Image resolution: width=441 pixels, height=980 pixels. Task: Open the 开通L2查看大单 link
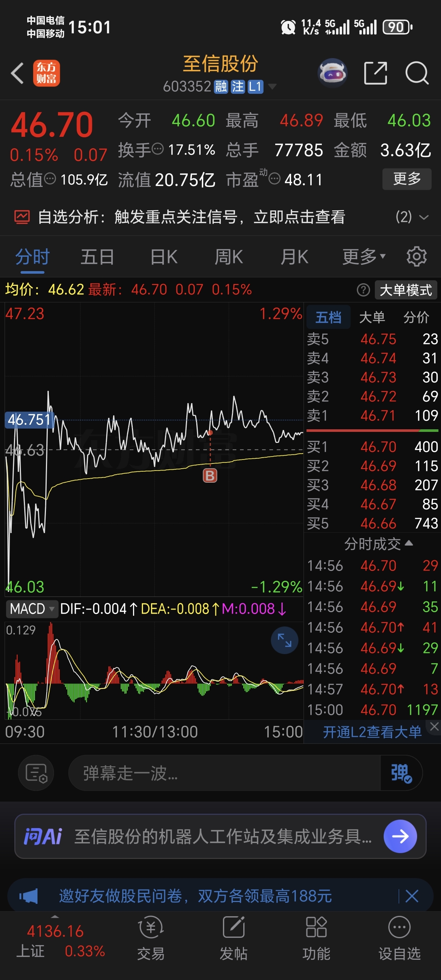(x=372, y=732)
